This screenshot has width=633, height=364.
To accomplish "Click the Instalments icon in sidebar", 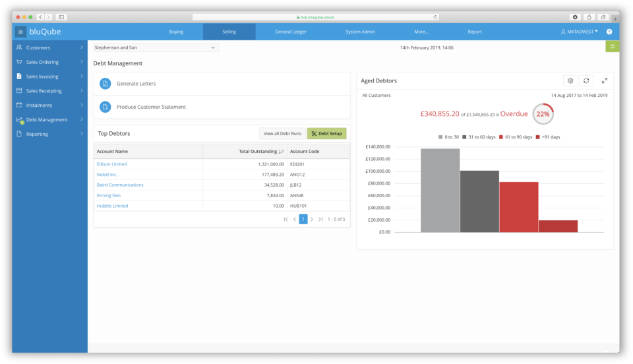I will coord(19,105).
